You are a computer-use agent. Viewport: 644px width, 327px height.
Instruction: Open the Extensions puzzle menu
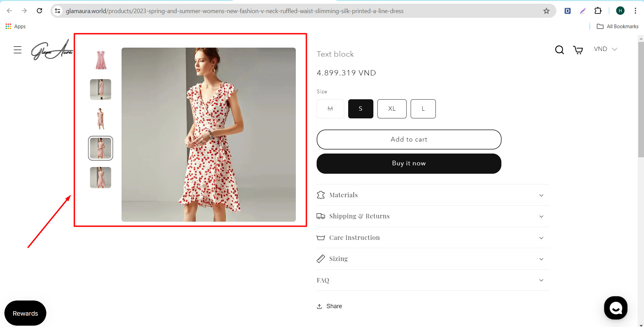pyautogui.click(x=598, y=11)
